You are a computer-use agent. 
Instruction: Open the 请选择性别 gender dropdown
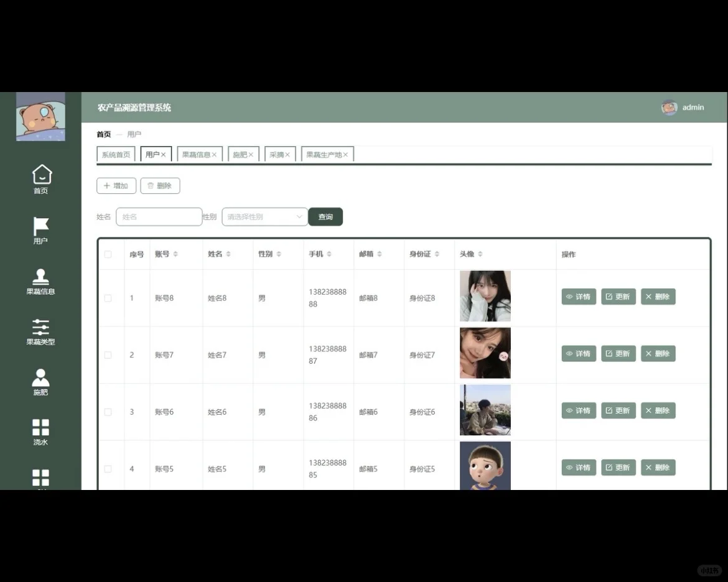pos(264,217)
